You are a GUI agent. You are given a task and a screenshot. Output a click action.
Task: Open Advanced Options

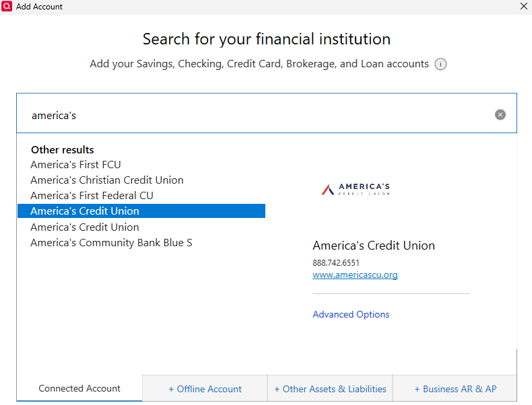351,314
